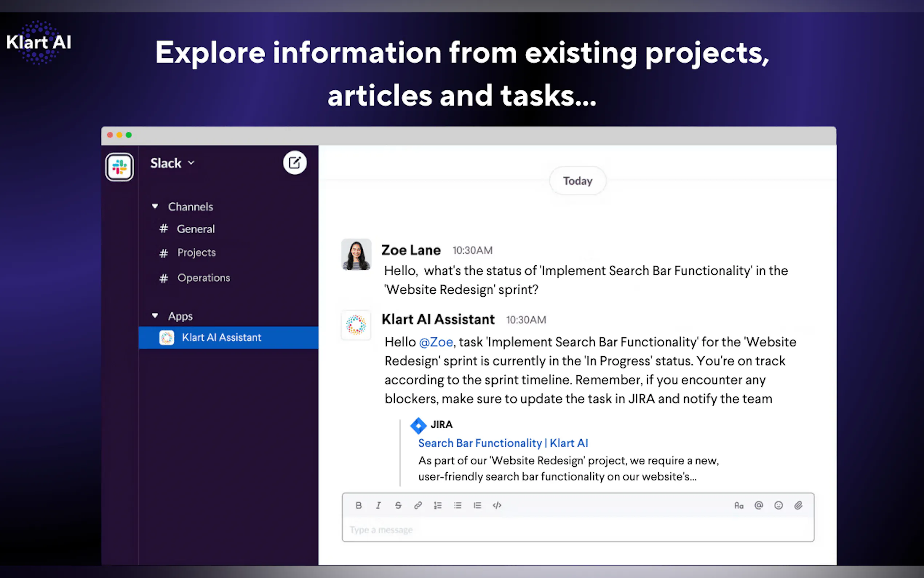The width and height of the screenshot is (924, 578).
Task: Open the emoji picker
Action: point(778,505)
